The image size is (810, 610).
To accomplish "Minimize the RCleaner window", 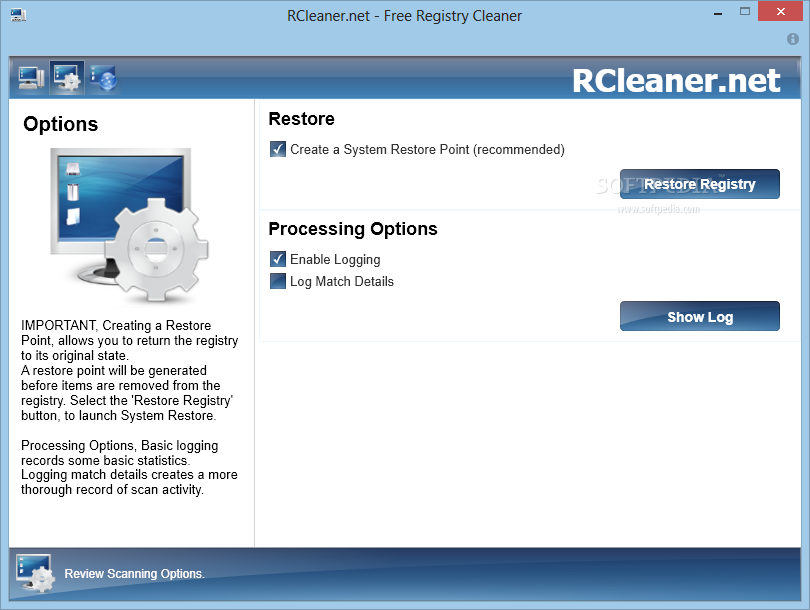I will (718, 12).
